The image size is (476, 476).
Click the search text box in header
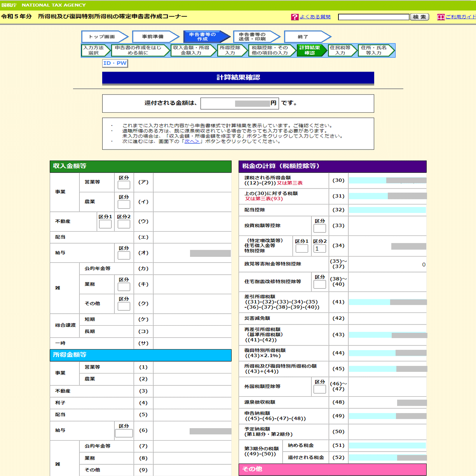pos(373,17)
